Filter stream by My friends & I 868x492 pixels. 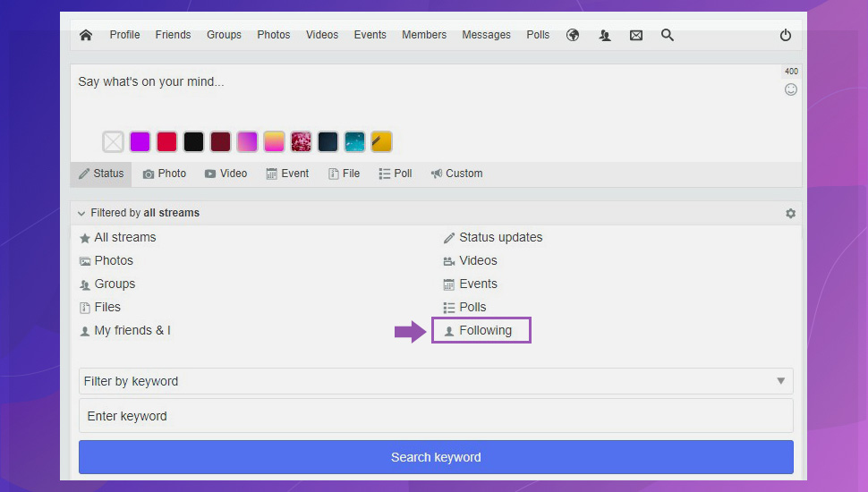[x=125, y=330]
